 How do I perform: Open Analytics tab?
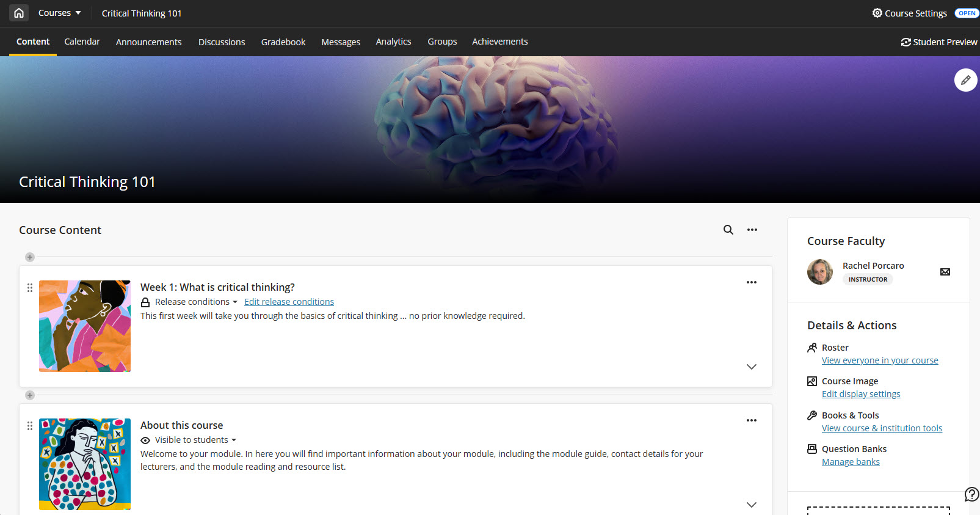393,42
